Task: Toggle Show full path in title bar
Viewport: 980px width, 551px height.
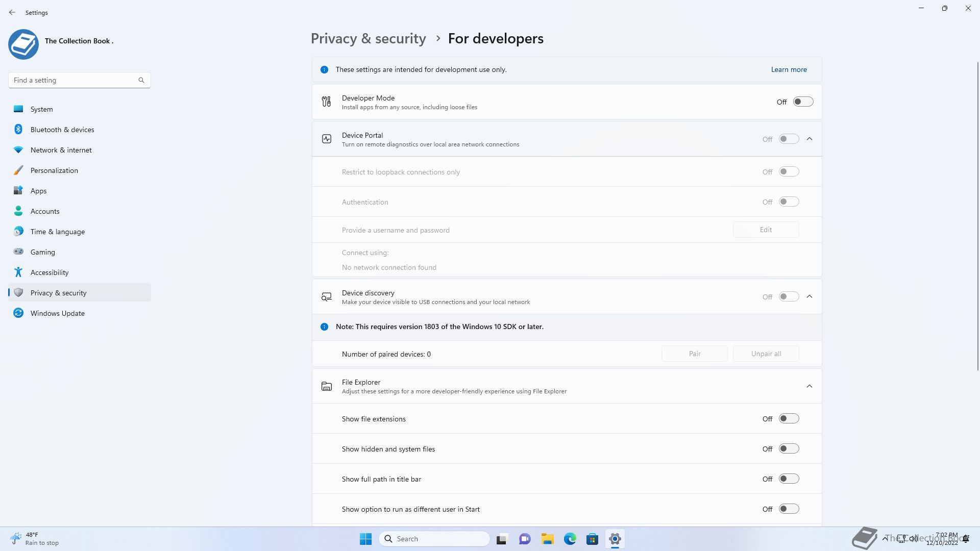Action: pos(789,479)
